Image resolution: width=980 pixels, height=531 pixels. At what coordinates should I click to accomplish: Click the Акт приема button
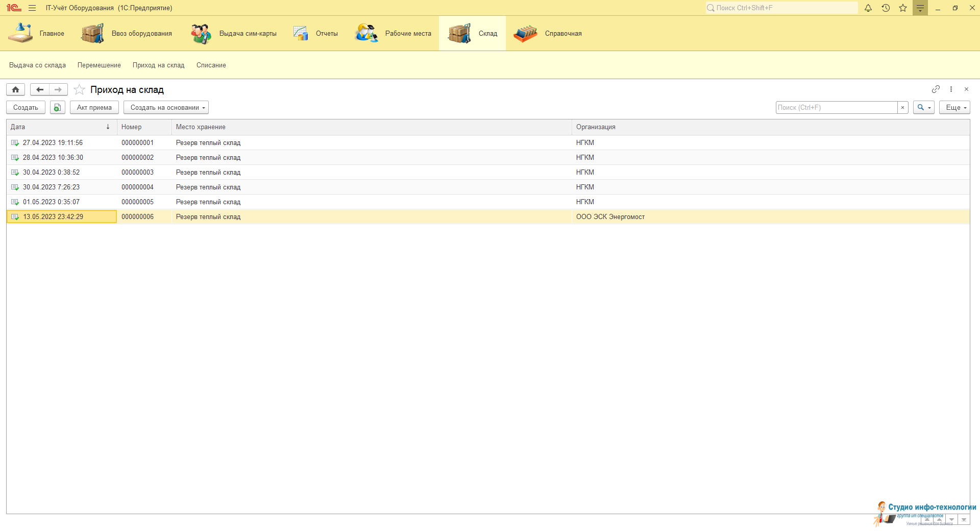[x=94, y=108]
